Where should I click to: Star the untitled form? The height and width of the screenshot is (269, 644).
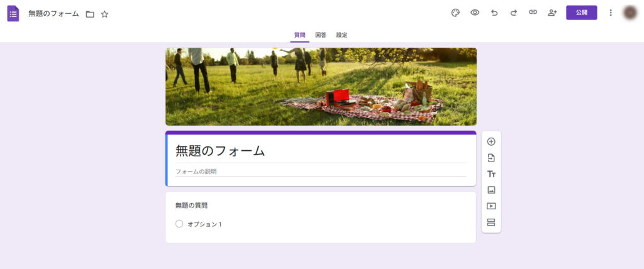[105, 14]
